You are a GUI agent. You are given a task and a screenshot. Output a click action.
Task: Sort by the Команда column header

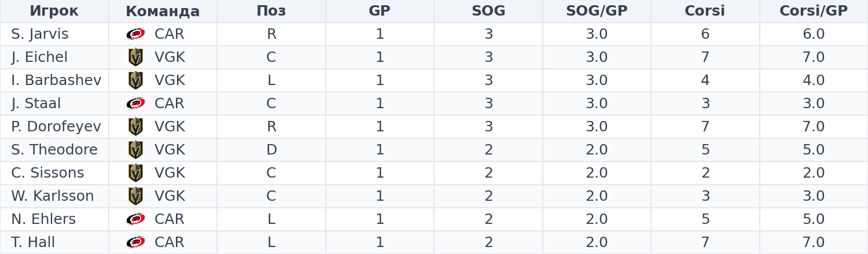(x=163, y=11)
